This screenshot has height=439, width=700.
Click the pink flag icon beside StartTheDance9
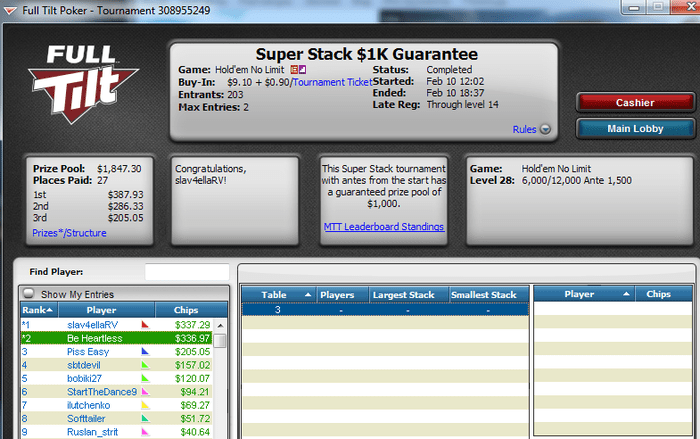[145, 392]
